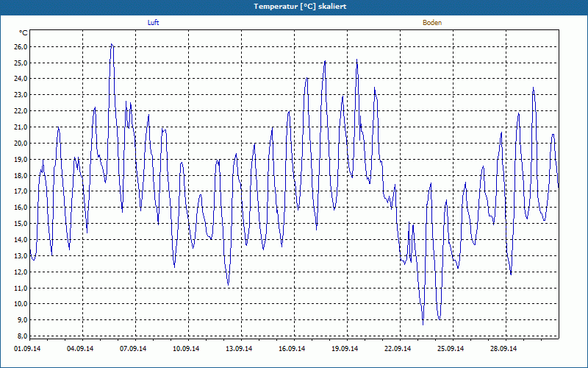Screen dimensions: 588x368
Task: Click the 16,0 y-axis value
Action: click(x=21, y=208)
